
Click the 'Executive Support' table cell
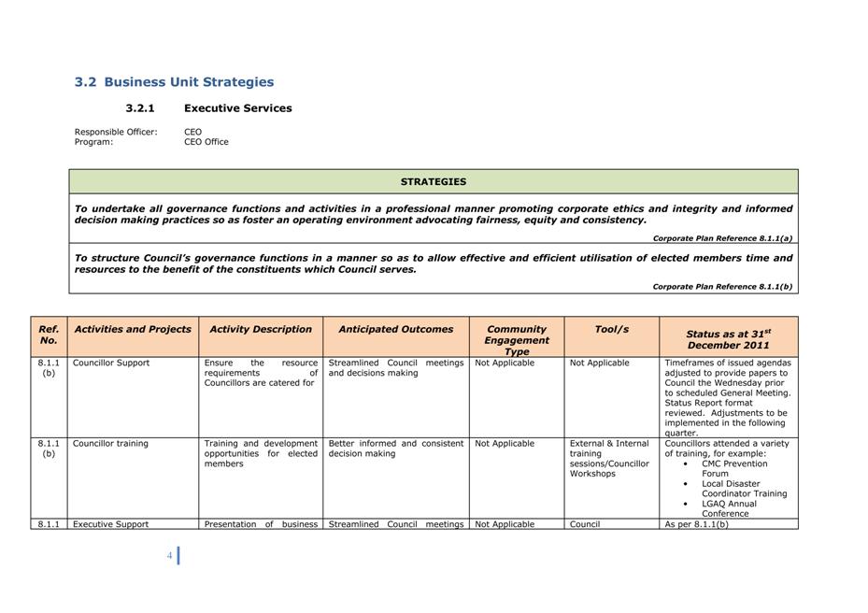(110, 524)
